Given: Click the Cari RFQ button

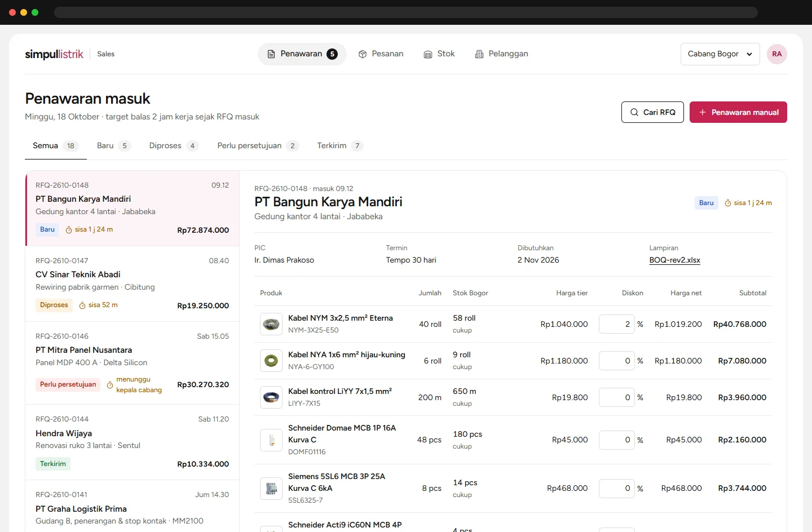Looking at the screenshot, I should tap(652, 112).
